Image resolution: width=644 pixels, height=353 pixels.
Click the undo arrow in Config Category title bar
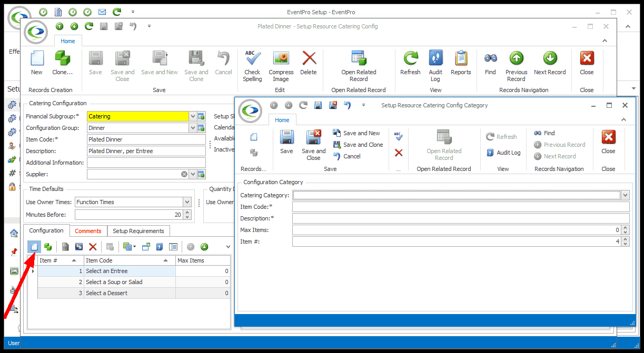[347, 105]
